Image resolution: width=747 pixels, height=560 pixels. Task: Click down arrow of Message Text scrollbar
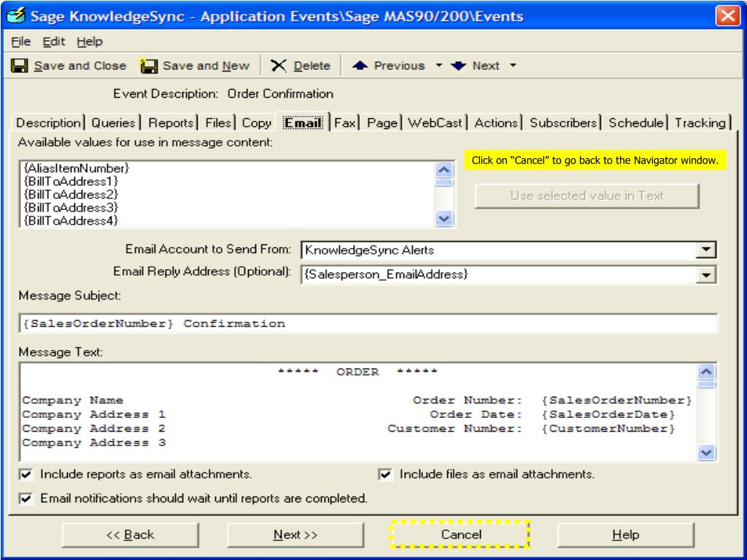coord(706,452)
